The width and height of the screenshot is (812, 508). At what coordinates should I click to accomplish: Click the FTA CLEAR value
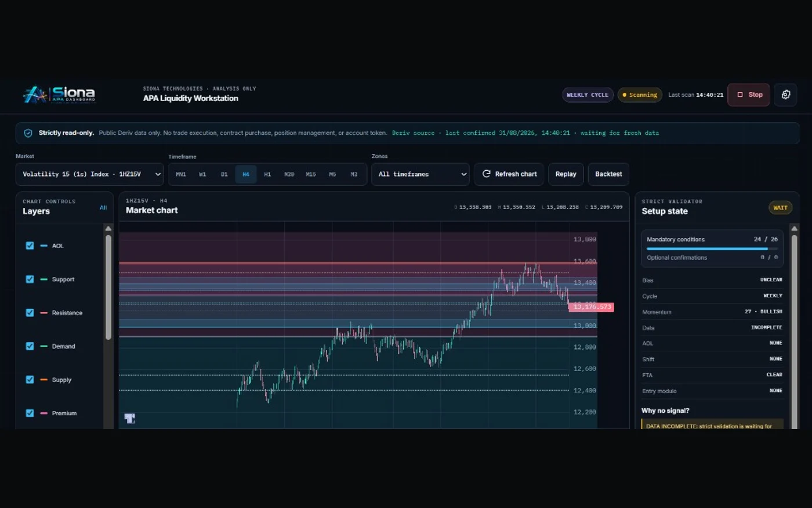[x=774, y=375]
